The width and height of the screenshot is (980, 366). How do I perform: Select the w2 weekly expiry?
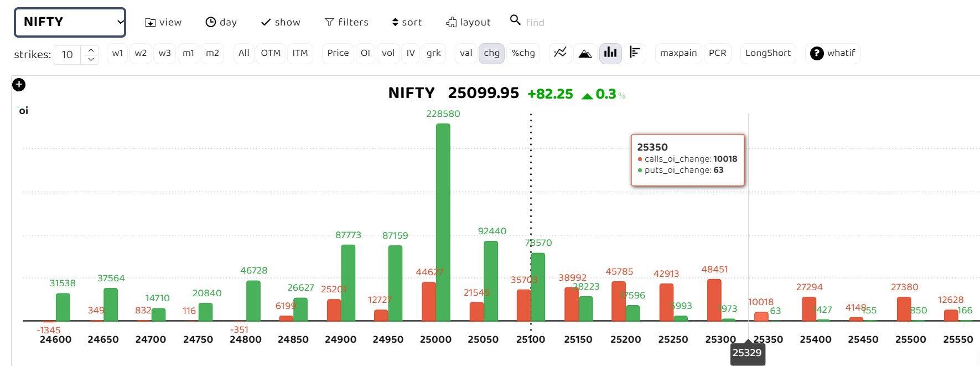point(141,53)
